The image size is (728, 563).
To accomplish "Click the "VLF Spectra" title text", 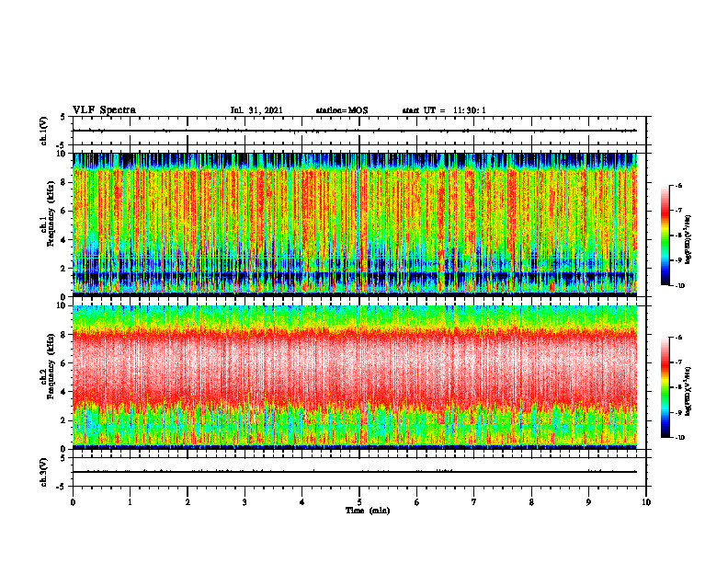I will point(104,110).
